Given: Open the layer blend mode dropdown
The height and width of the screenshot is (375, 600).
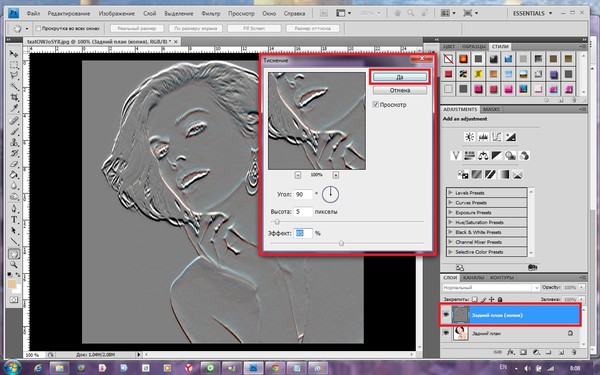Looking at the screenshot, I should tap(491, 287).
